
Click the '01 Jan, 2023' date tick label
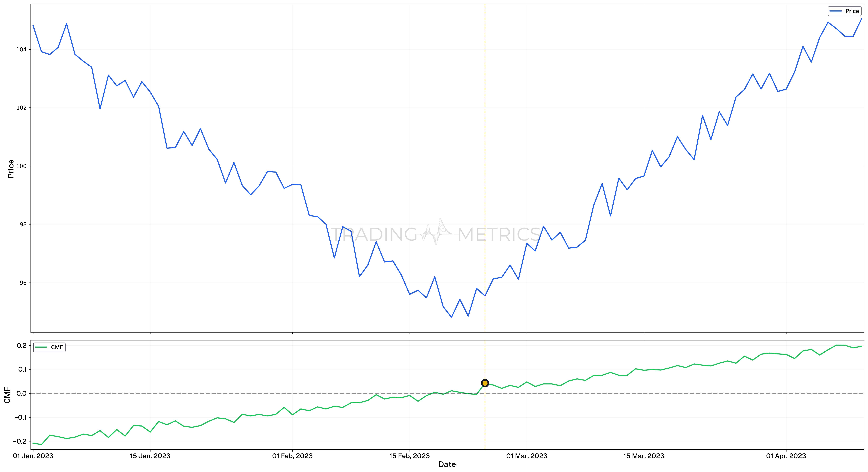click(33, 456)
